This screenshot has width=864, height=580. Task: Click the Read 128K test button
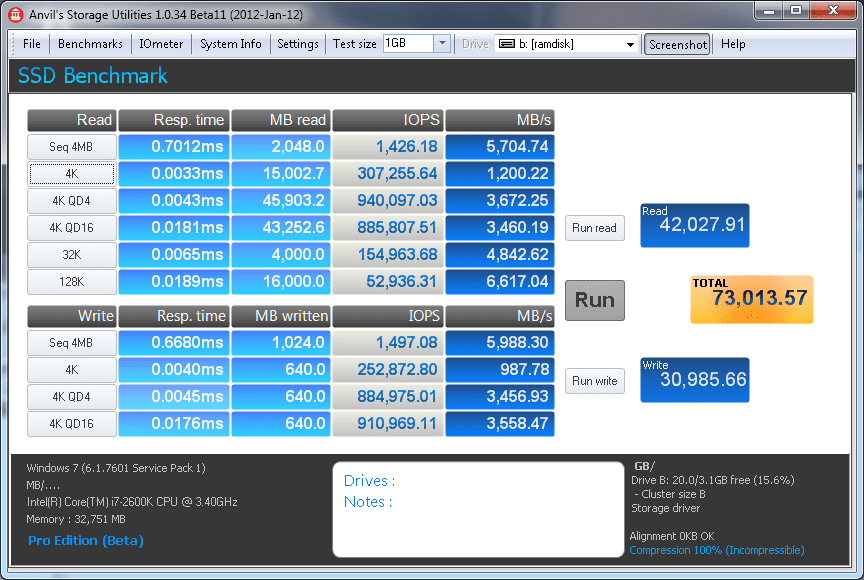click(72, 281)
